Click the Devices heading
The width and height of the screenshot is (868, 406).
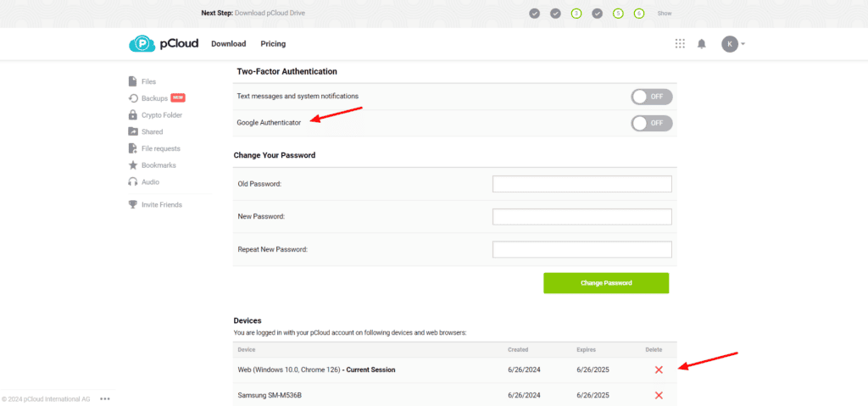[x=248, y=320]
